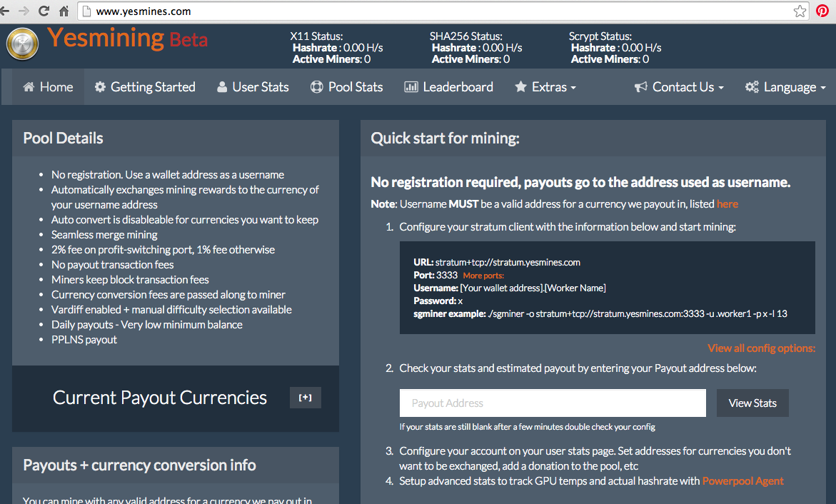Click the house icon beside Home
Screen dimensions: 836x504
tap(29, 87)
